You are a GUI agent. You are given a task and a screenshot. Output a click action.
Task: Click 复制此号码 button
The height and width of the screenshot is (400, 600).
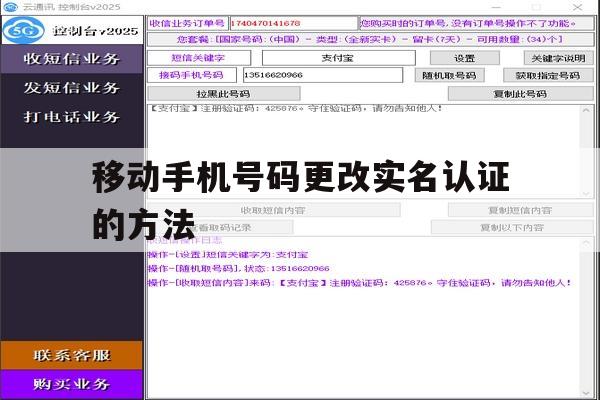[x=520, y=94]
